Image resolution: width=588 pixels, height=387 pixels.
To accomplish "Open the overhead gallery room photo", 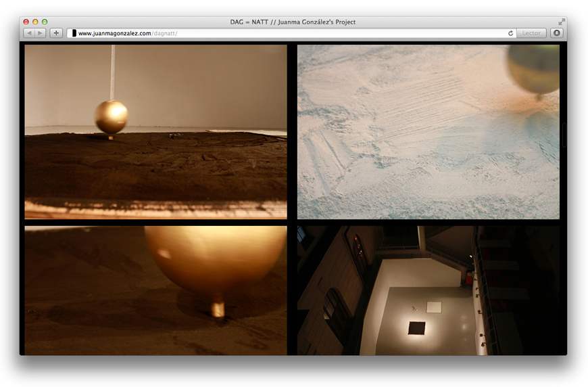I will coord(428,290).
